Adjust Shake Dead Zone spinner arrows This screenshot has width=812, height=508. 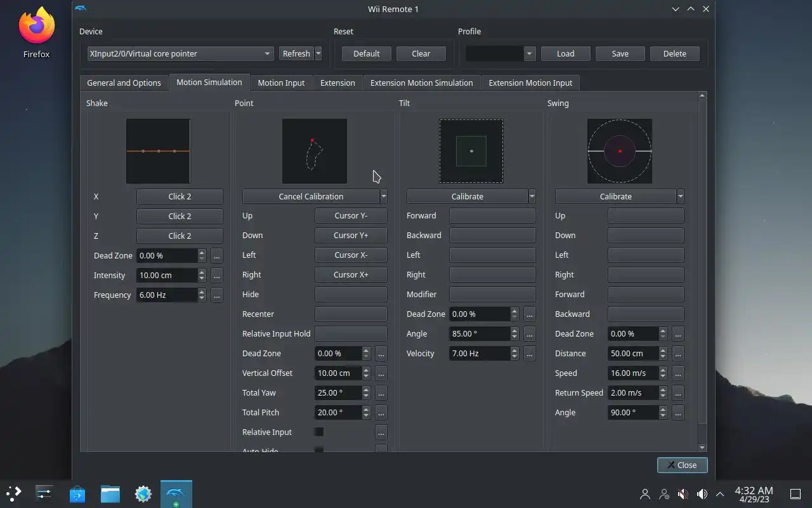click(x=202, y=255)
